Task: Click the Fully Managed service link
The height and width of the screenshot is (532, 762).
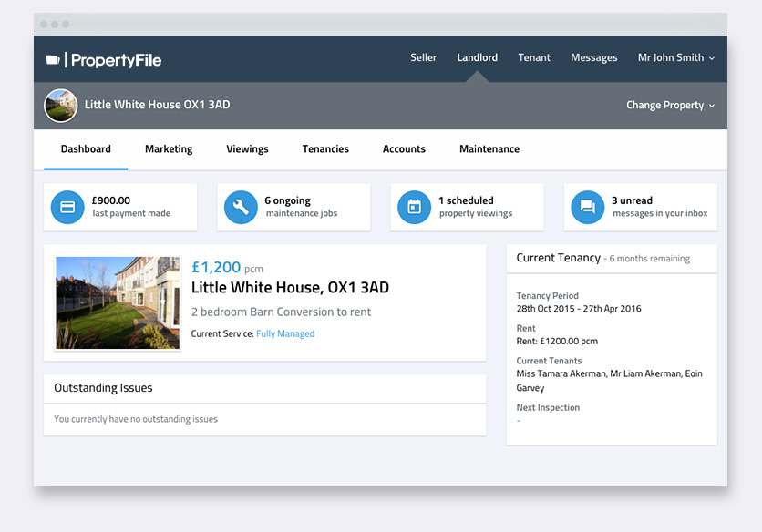Action: (285, 334)
